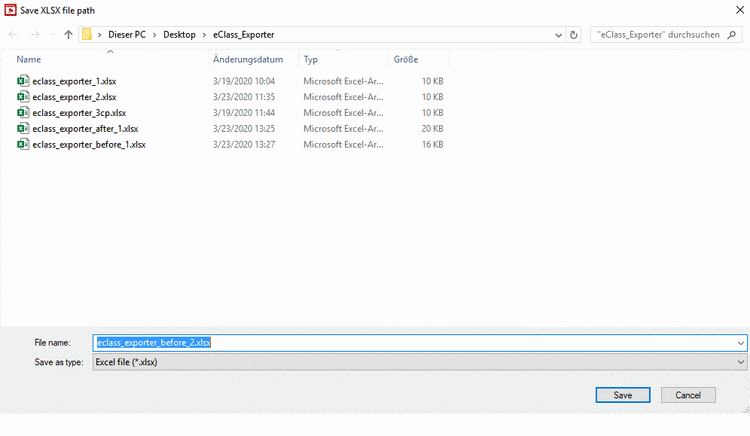Refresh the eClass_Exporter folder
Viewport: 750px width, 436px height.
574,35
